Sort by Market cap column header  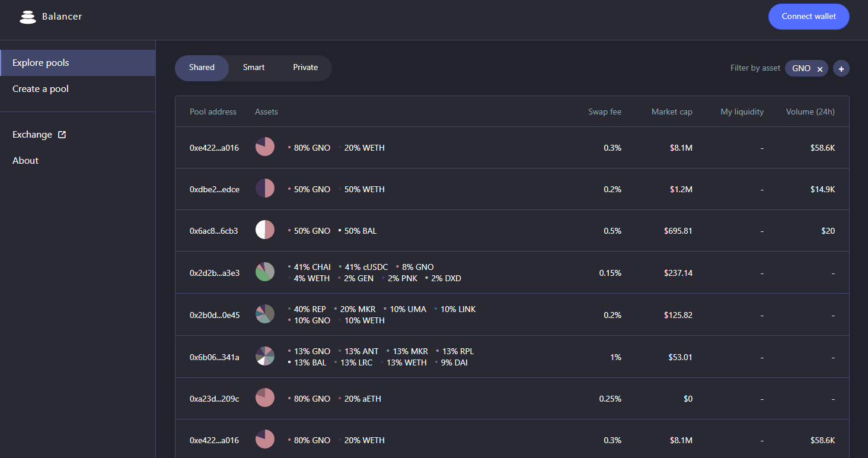(672, 112)
